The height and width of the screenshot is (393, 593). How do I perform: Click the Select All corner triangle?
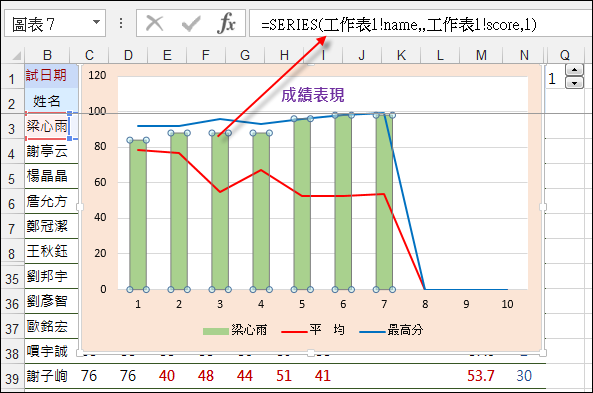click(17, 56)
